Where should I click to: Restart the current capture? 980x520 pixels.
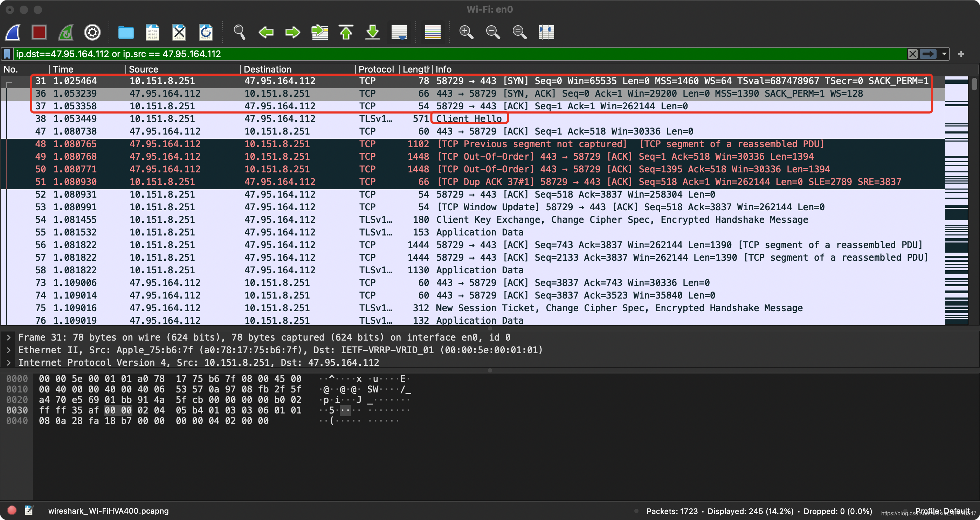tap(66, 32)
